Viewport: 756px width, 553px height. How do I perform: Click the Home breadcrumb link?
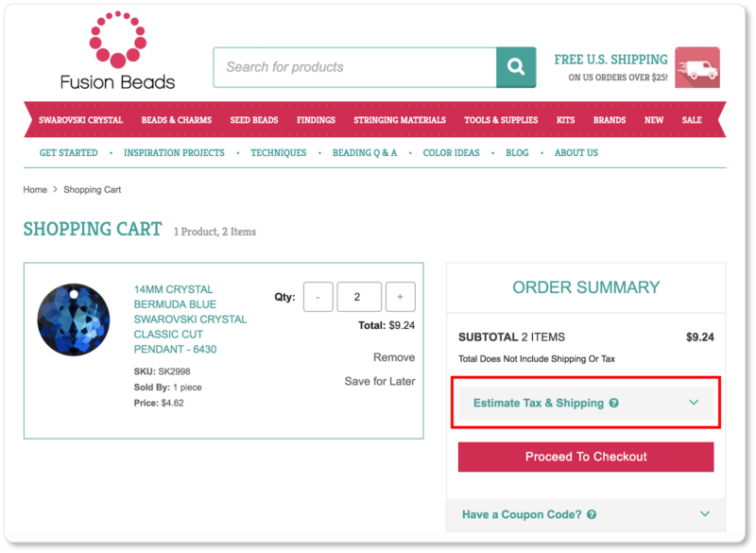(x=35, y=190)
